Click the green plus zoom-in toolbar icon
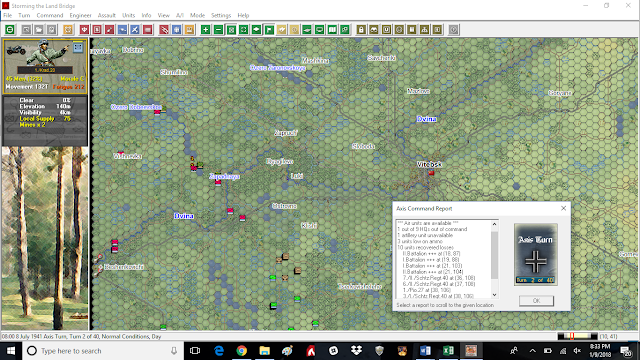This screenshot has width=640, height=360. pyautogui.click(x=206, y=29)
